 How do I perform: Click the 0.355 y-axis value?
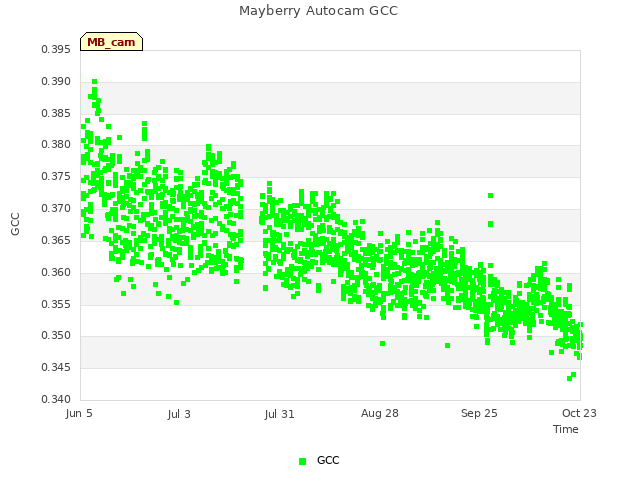[x=56, y=304]
